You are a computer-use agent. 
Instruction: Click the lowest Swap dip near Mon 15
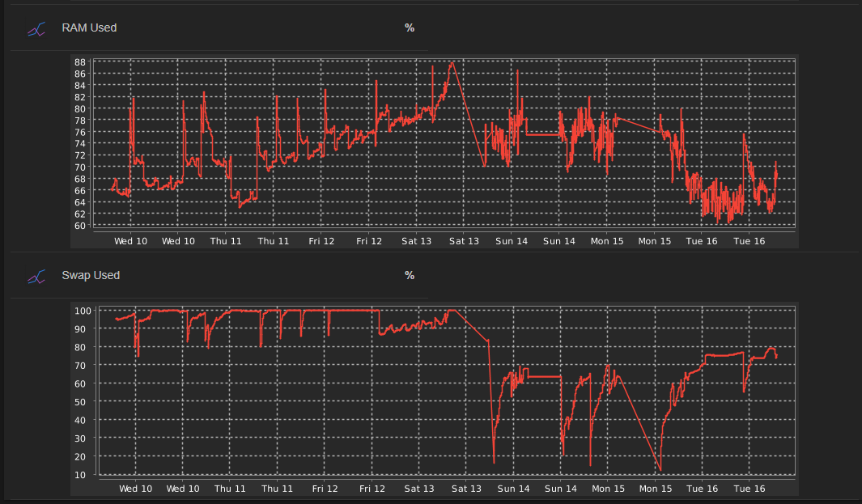click(x=660, y=469)
